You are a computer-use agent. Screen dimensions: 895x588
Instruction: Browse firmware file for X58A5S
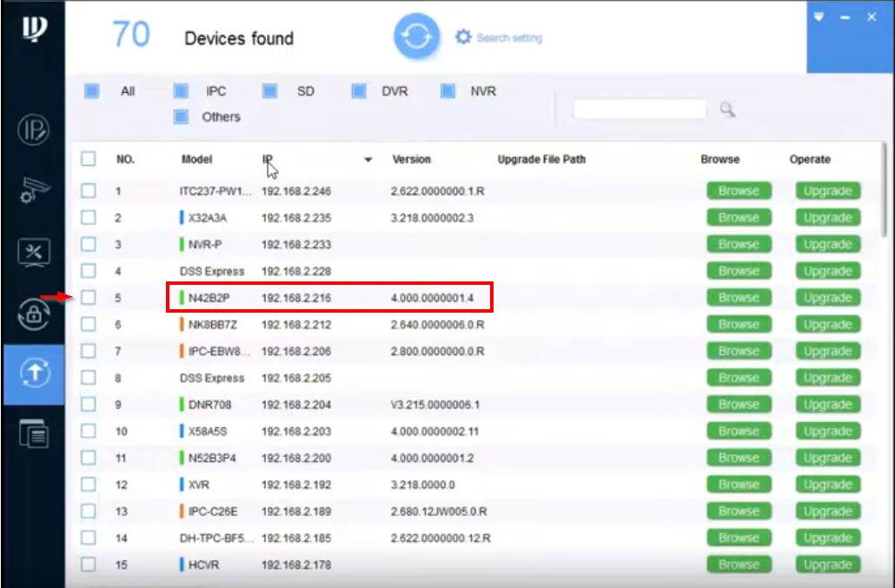tap(739, 431)
